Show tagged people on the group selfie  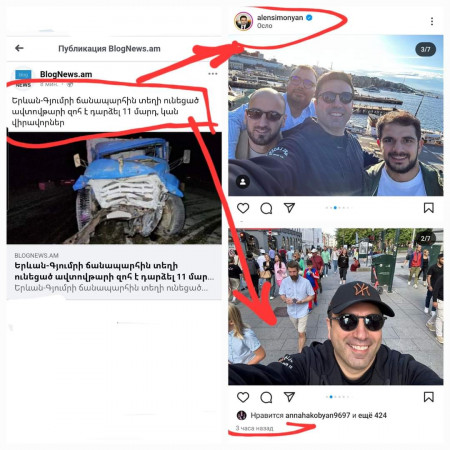click(243, 182)
